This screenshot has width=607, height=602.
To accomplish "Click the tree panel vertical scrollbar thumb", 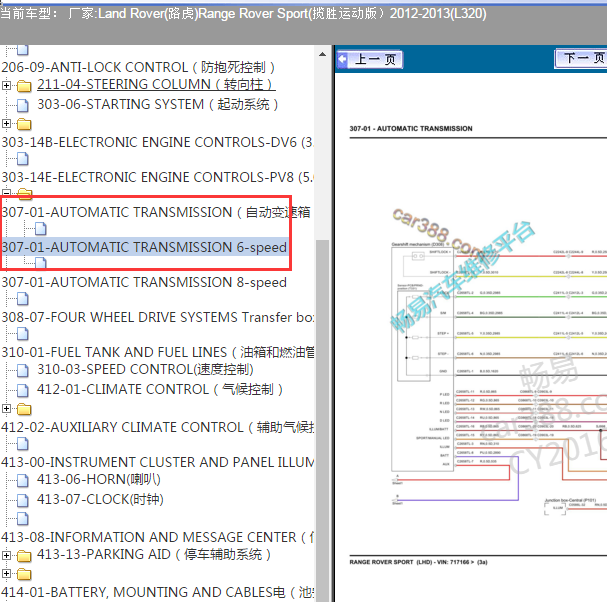I will (x=322, y=421).
